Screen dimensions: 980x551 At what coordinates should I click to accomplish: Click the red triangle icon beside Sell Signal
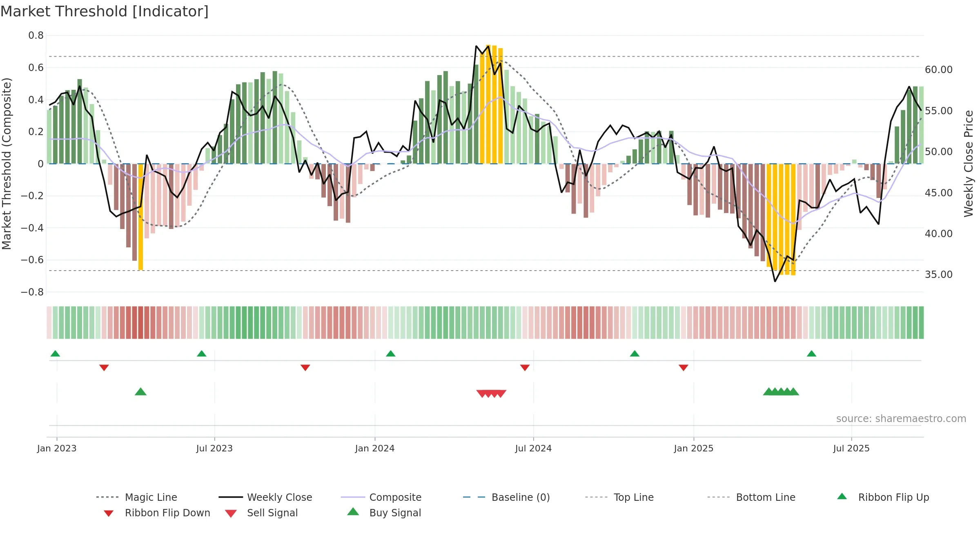click(231, 513)
